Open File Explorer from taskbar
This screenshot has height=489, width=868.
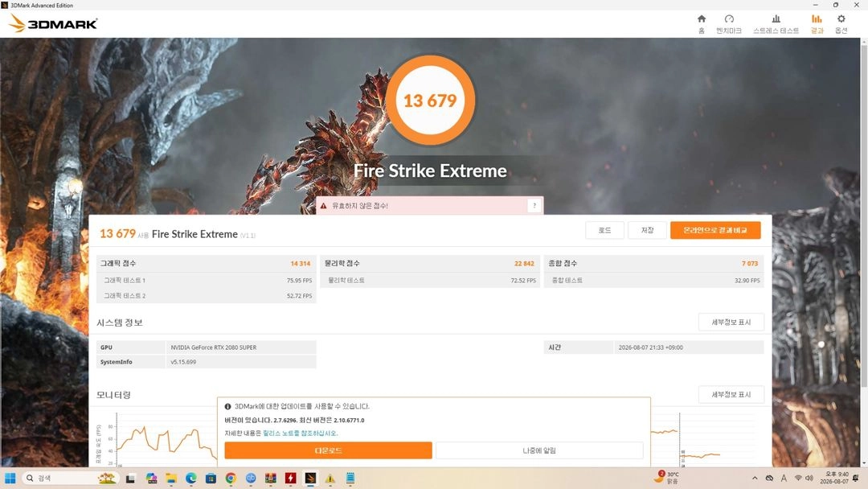(x=171, y=479)
